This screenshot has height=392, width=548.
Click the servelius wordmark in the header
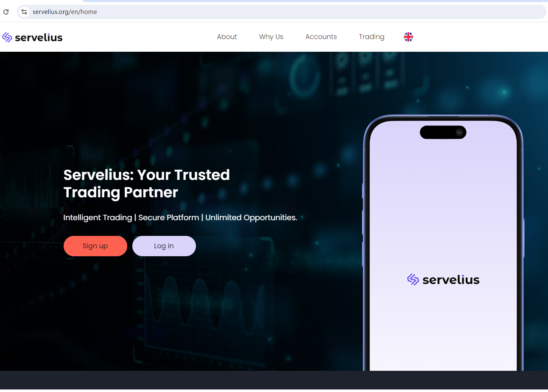[x=39, y=37]
